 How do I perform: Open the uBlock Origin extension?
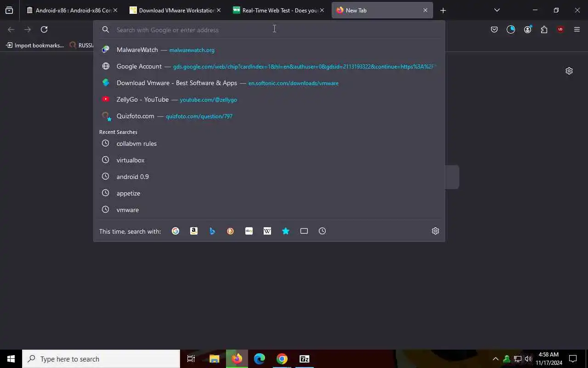[x=560, y=29]
